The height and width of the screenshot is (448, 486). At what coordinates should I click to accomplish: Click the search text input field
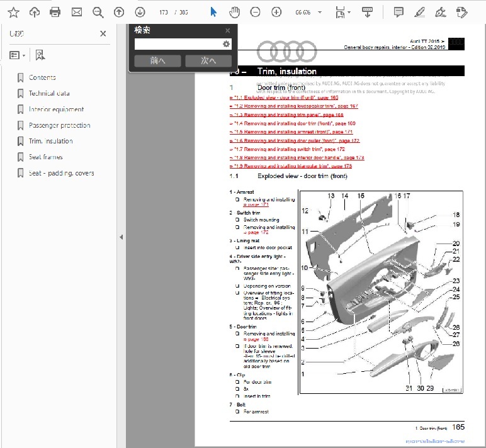pos(178,44)
